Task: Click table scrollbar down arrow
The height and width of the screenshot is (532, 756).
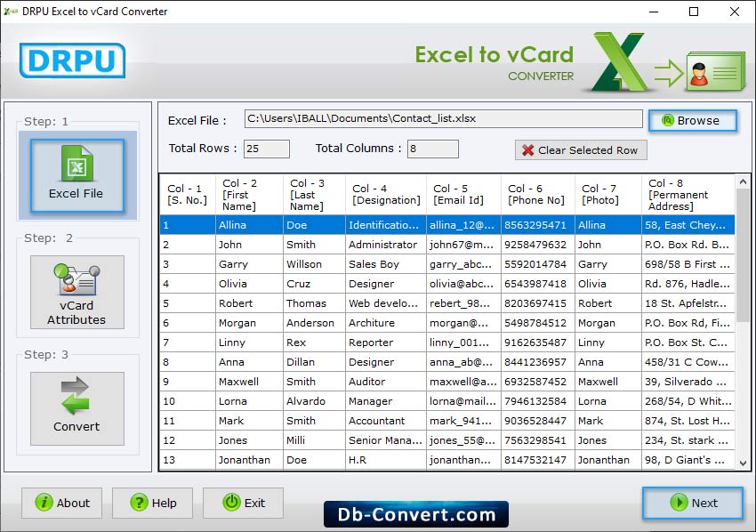Action: (743, 463)
